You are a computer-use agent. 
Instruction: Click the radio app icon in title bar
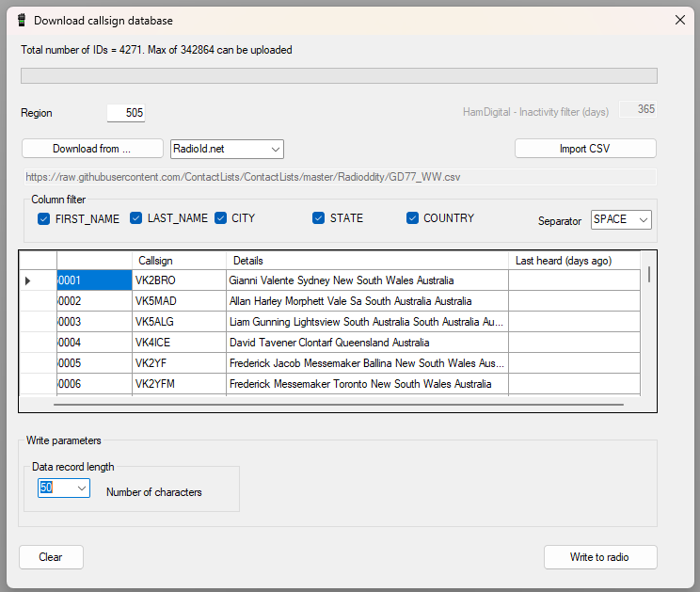tap(21, 20)
